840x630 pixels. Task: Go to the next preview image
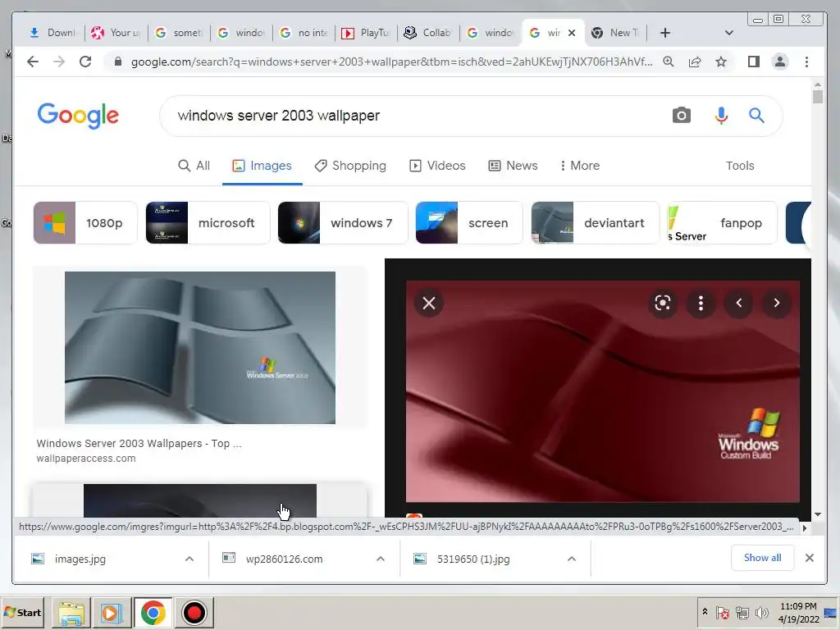tap(777, 304)
